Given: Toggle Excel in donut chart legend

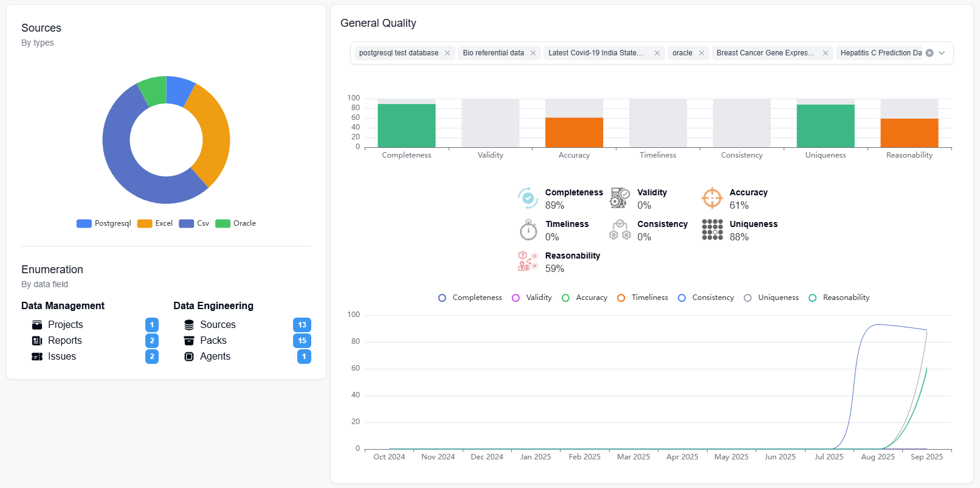Looking at the screenshot, I should (156, 223).
